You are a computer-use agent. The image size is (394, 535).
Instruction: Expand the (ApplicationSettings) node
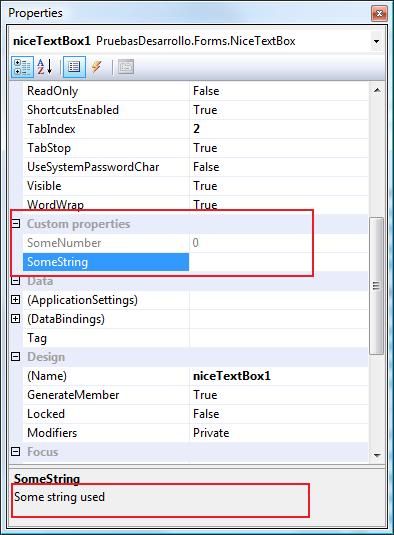click(x=16, y=300)
